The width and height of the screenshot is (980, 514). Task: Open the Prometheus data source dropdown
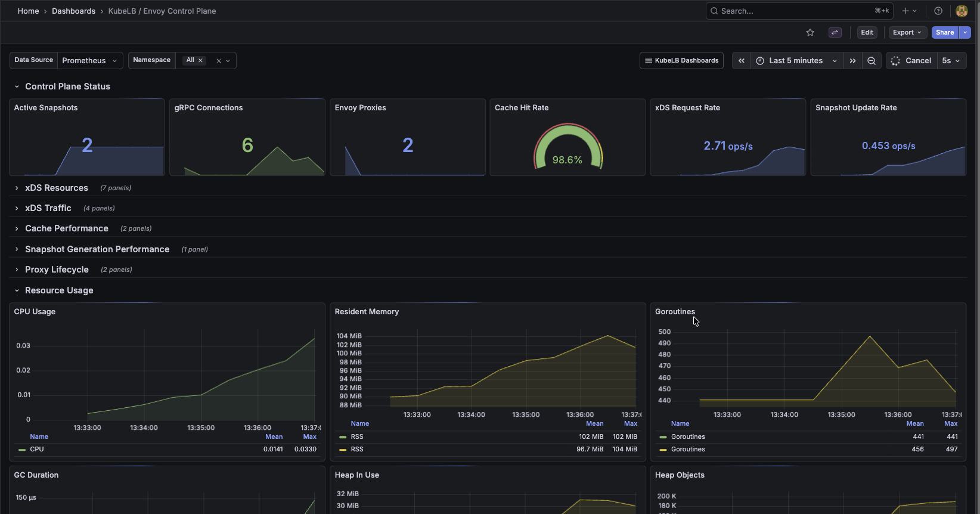tap(90, 61)
